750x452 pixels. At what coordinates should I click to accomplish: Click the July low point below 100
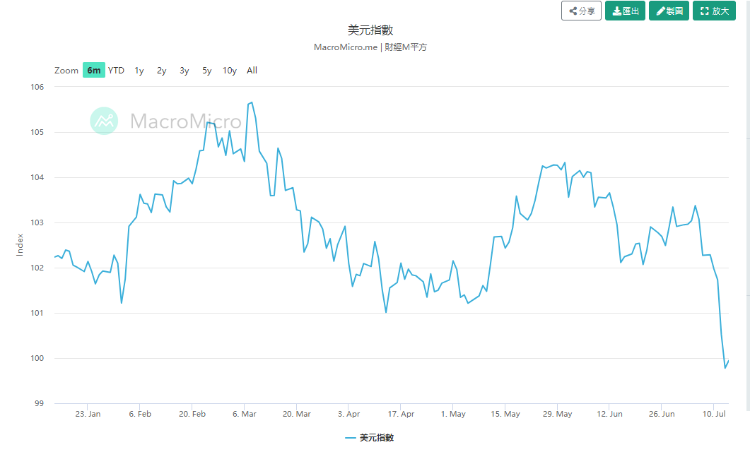coord(725,368)
